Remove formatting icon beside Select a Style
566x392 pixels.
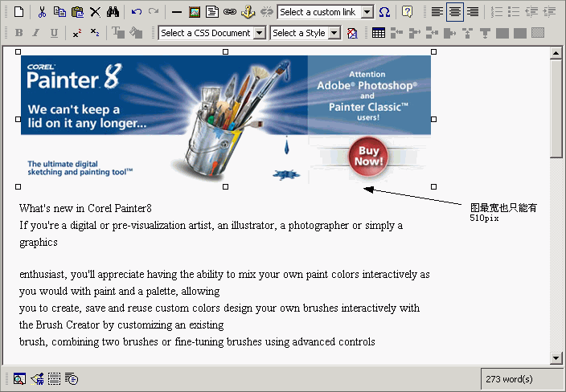coord(352,33)
